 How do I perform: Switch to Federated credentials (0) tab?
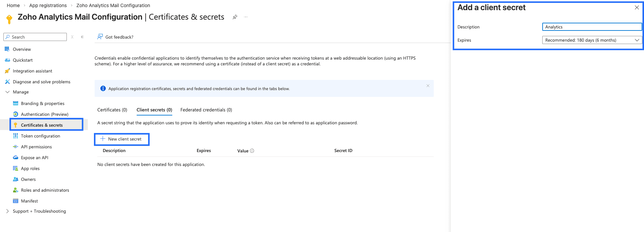pos(206,110)
